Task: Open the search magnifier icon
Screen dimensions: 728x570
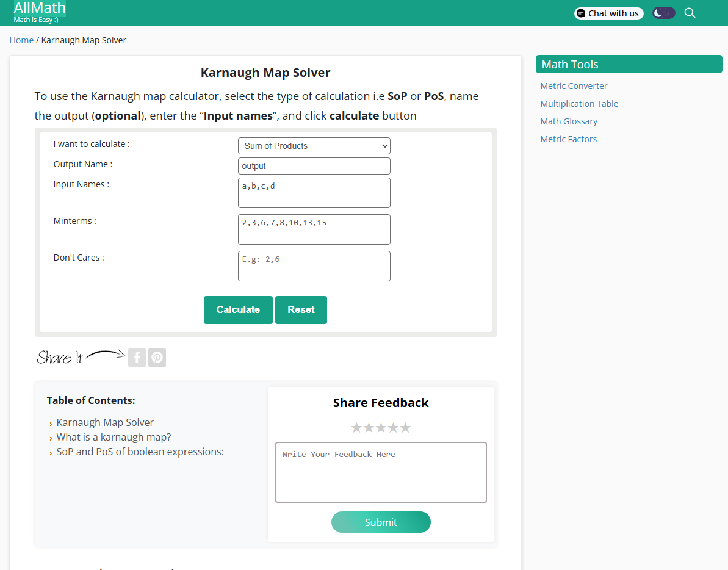Action: 690,13
